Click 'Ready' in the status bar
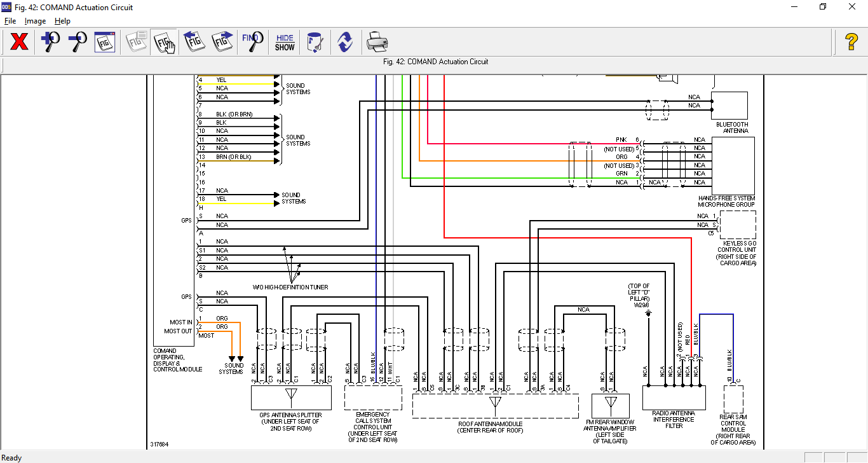 pos(12,458)
